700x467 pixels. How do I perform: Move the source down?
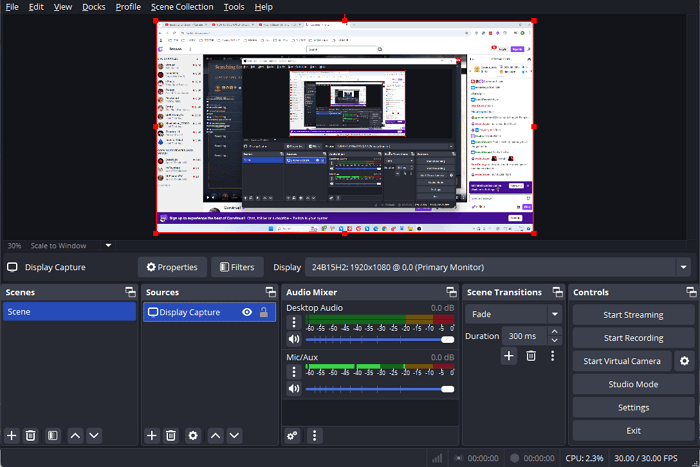(234, 435)
